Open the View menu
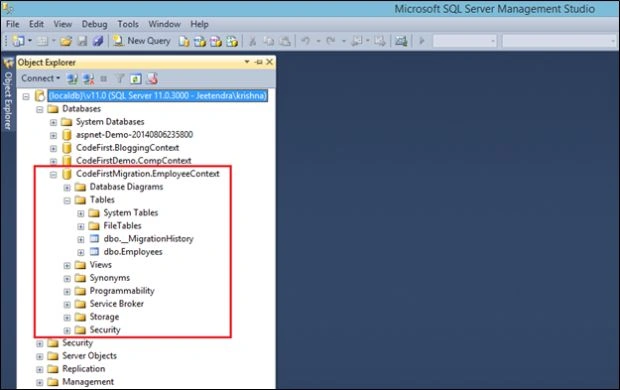Image resolution: width=620 pixels, height=390 pixels. [63, 24]
